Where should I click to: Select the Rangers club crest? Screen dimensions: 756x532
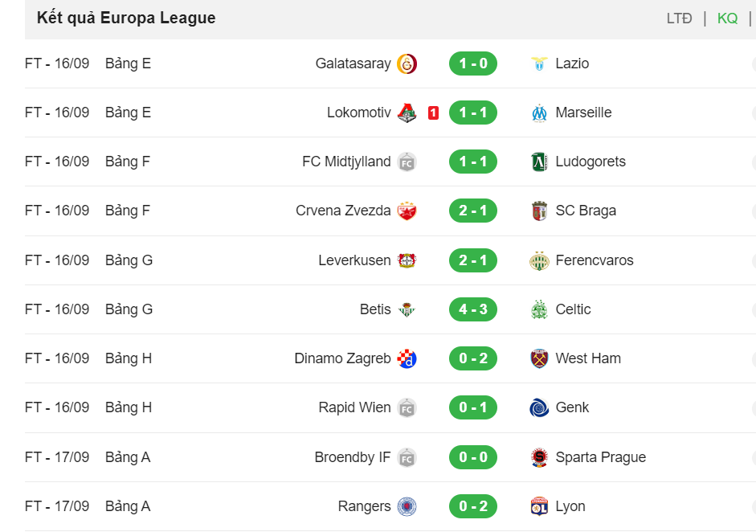click(x=407, y=506)
